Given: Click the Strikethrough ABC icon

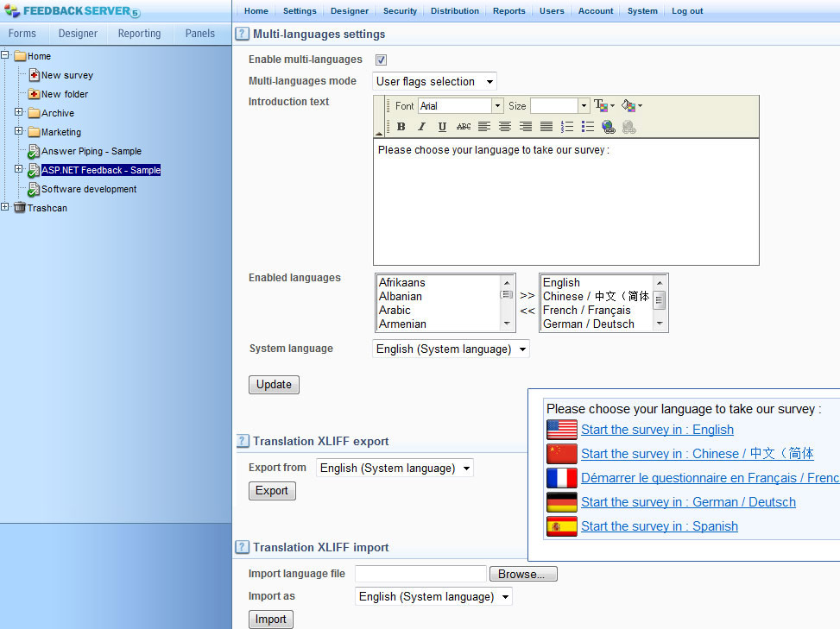Looking at the screenshot, I should click(x=464, y=127).
